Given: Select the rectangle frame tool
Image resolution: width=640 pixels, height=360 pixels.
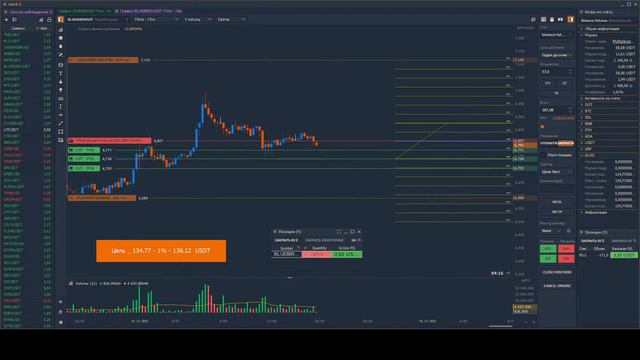Looking at the screenshot, I should pos(61,132).
